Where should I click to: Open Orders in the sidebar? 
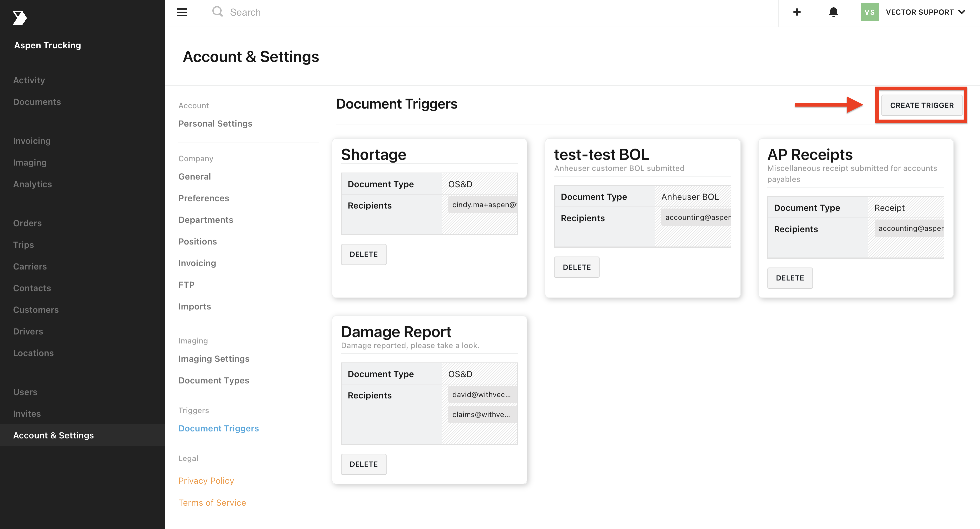tap(27, 223)
